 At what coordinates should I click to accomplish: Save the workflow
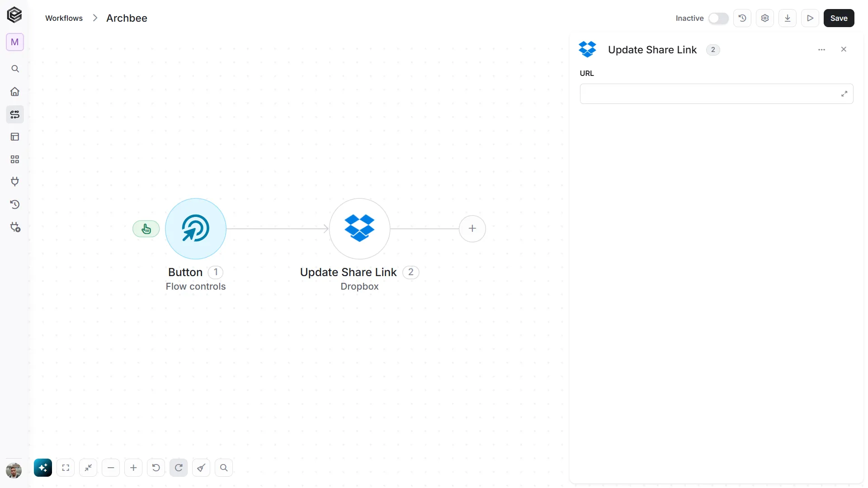[839, 18]
